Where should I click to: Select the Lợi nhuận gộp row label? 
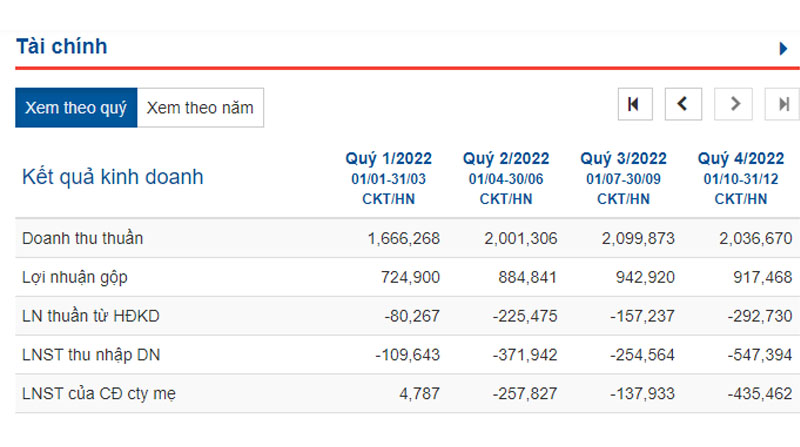pyautogui.click(x=74, y=277)
